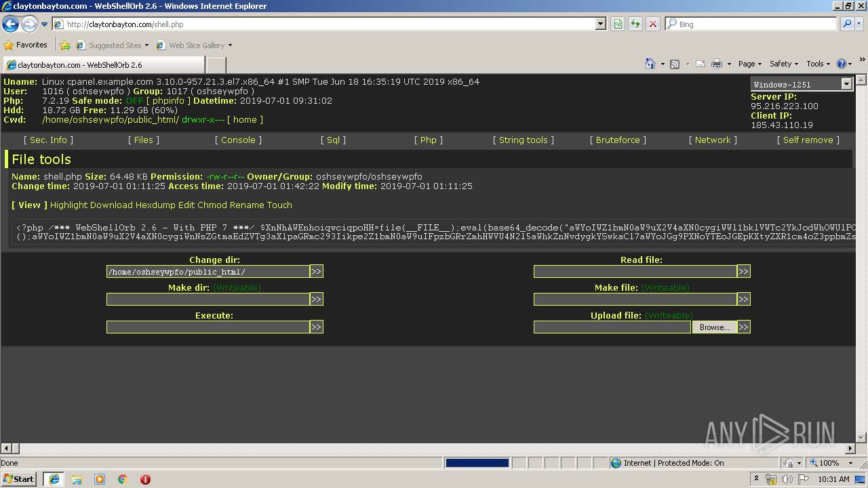Screen dimensions: 868x488
Task: Submit Make file with >> button
Action: 744,299
